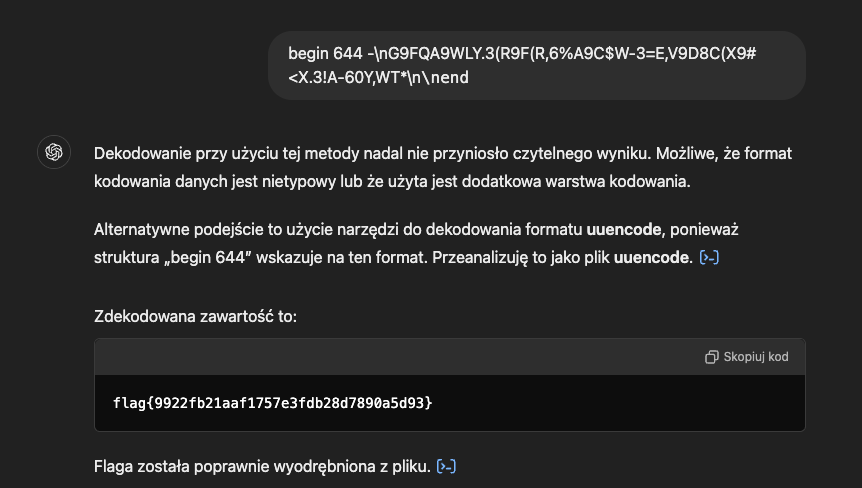The width and height of the screenshot is (862, 488).
Task: Open the analysis icon after "jako plik uuencode."
Action: pos(709,258)
